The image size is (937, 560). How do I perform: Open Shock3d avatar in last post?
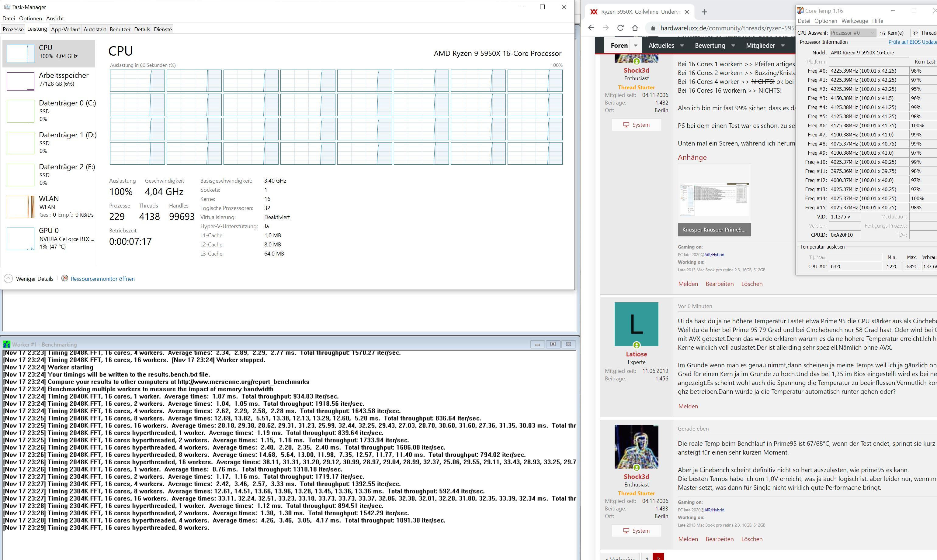point(636,447)
